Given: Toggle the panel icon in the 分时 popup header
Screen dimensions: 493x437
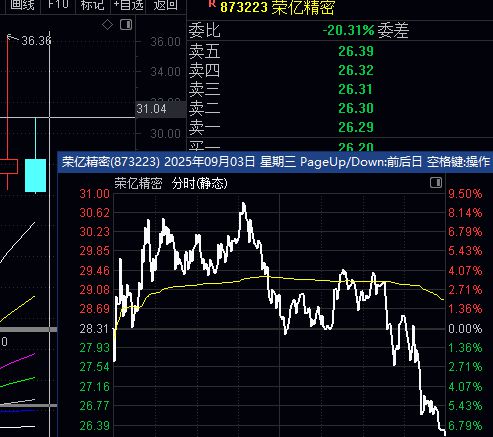Looking at the screenshot, I should [x=436, y=182].
